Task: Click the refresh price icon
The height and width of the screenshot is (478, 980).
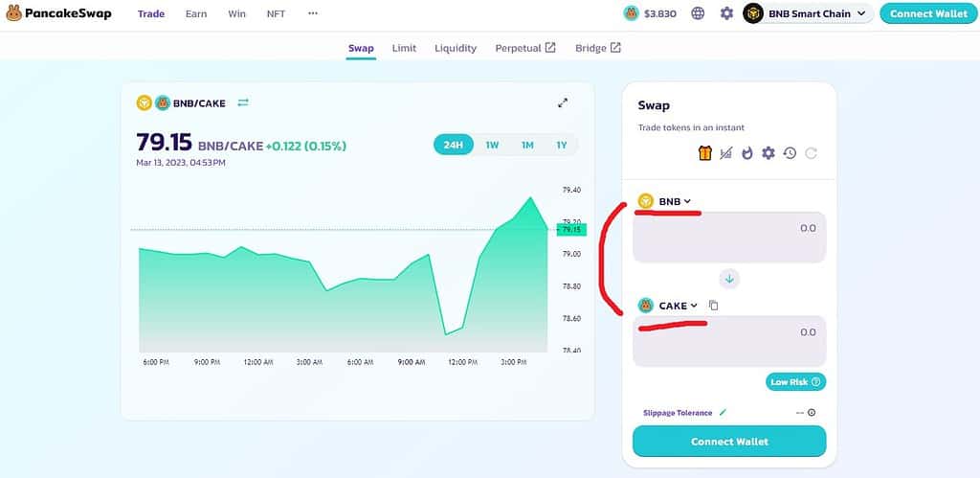Action: [x=812, y=153]
